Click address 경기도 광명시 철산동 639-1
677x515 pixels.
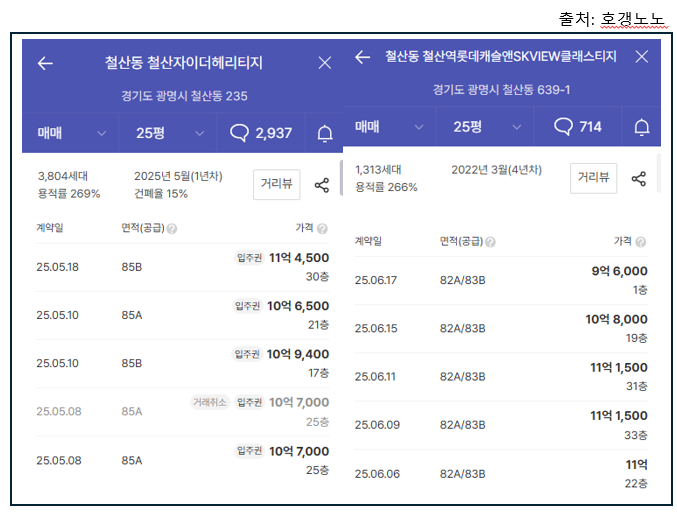click(x=501, y=90)
